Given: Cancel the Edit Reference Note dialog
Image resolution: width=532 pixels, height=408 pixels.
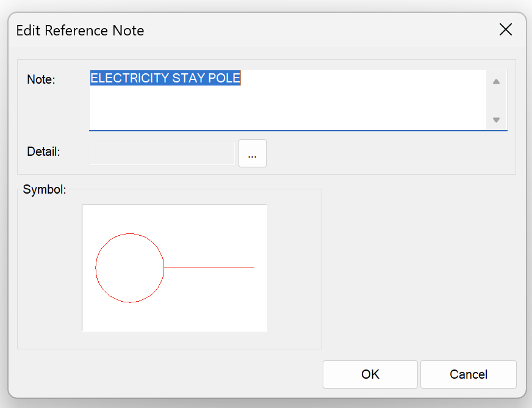Looking at the screenshot, I should click(468, 374).
